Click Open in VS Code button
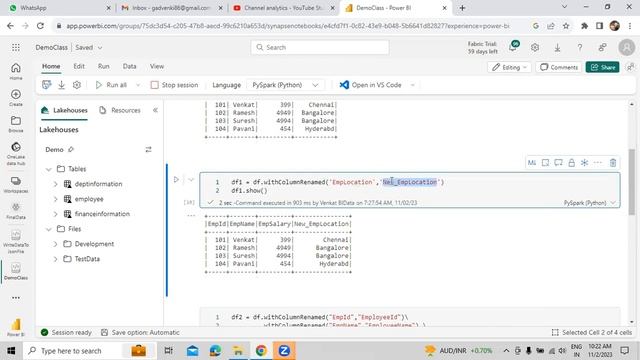Viewport: 640px width, 360px height. 371,85
